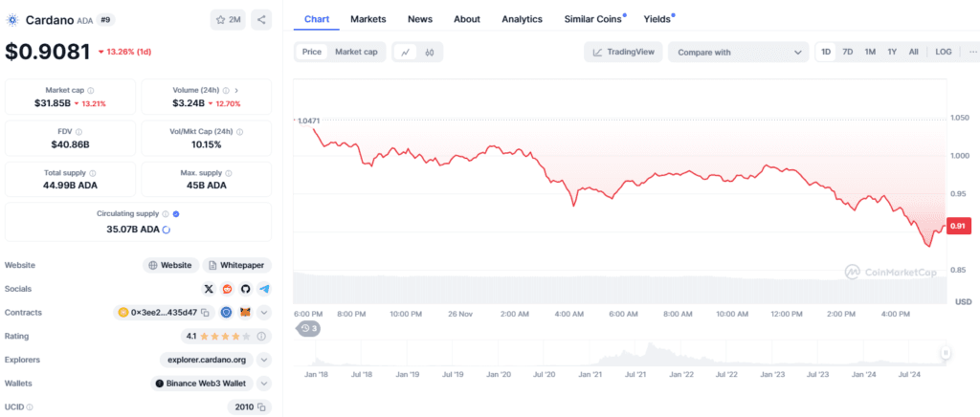
Task: Click the blue shield icon in Contracts row
Action: tap(227, 312)
